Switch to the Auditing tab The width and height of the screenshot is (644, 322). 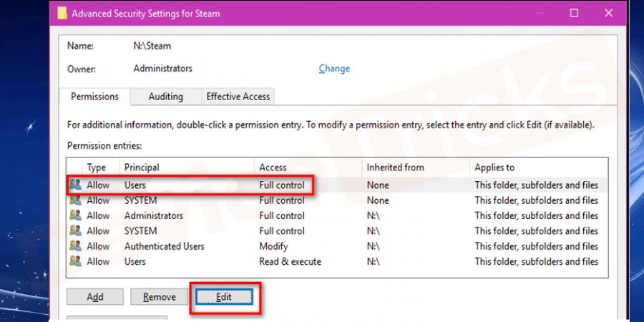point(165,97)
